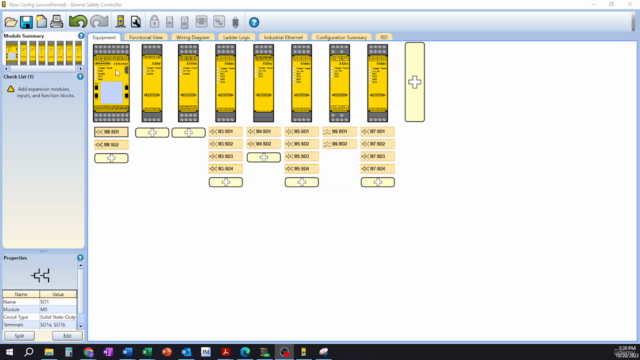Select output M3:SO1

click(x=226, y=131)
